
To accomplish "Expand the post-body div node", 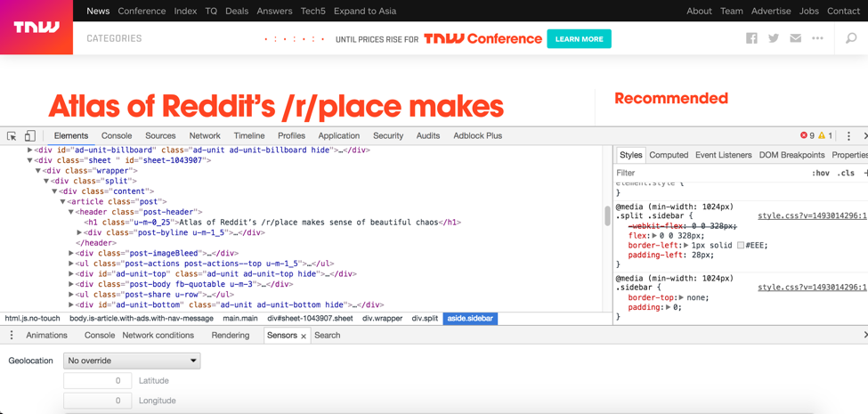I will coord(71,285).
